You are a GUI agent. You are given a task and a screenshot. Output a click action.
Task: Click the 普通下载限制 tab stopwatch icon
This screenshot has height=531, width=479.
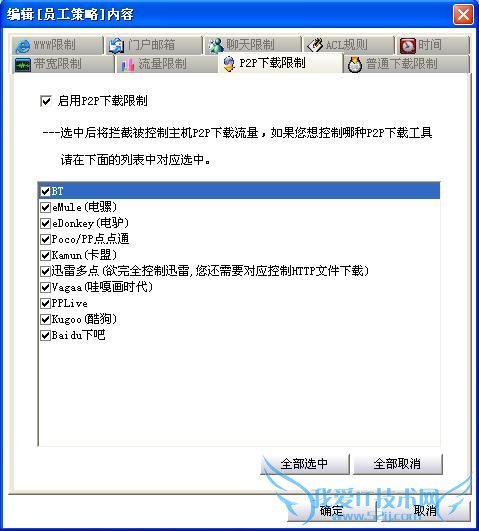click(x=355, y=64)
